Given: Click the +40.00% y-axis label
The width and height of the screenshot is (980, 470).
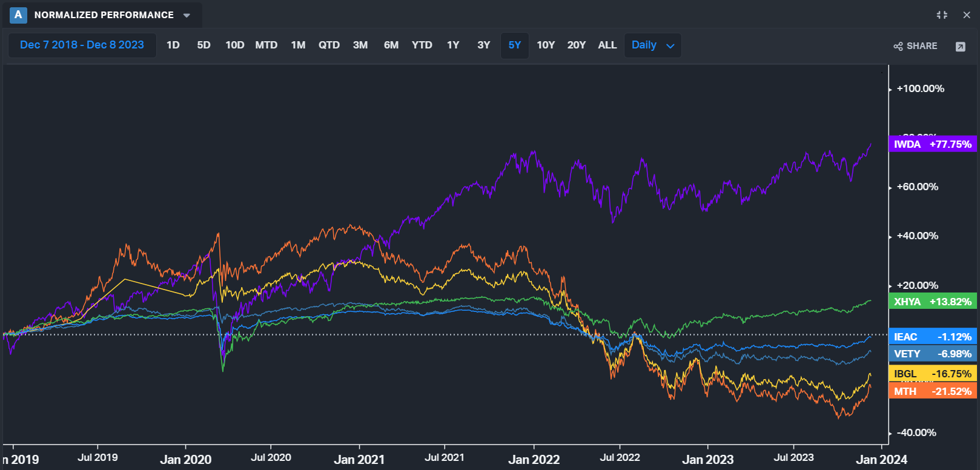Looking at the screenshot, I should [918, 236].
